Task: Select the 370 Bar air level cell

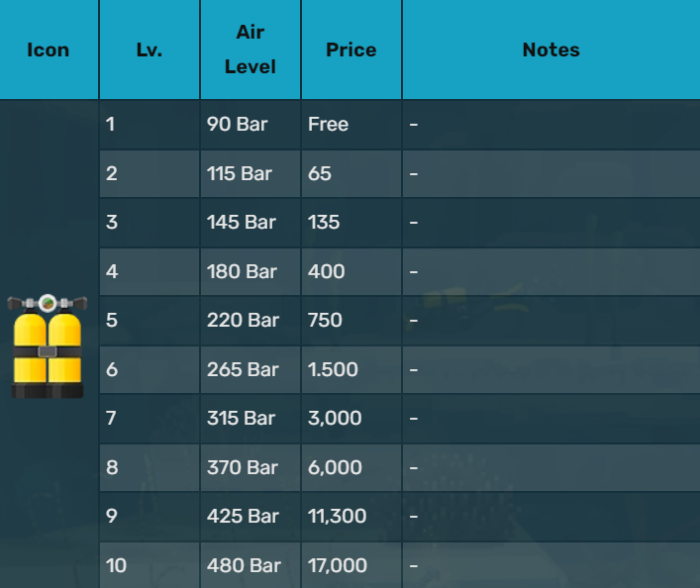Action: tap(243, 467)
